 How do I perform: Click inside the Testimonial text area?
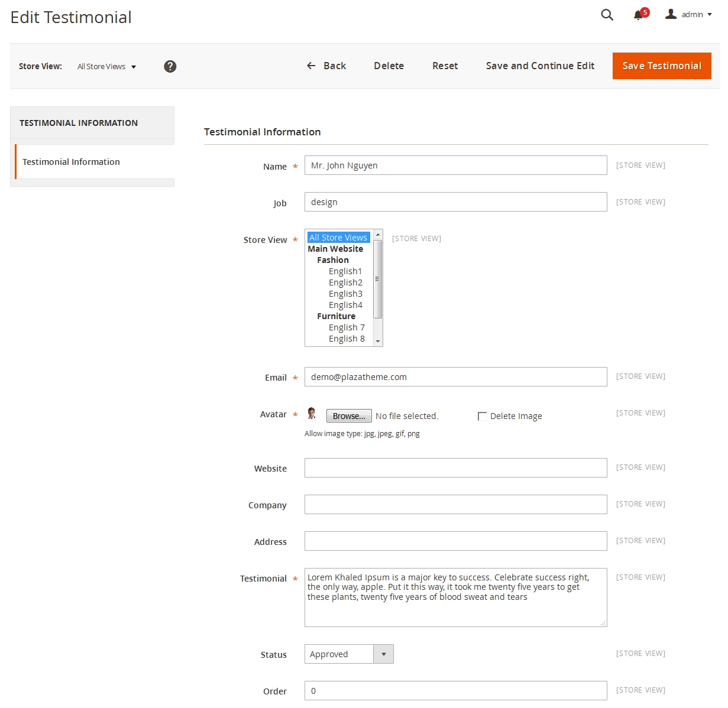point(455,597)
